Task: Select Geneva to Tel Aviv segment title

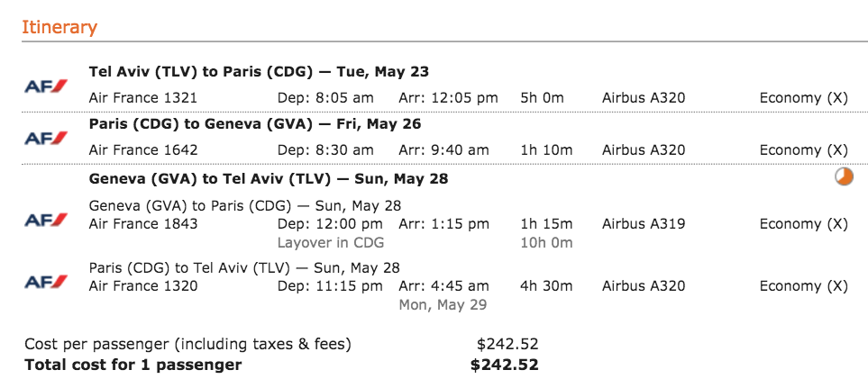Action: tap(269, 179)
